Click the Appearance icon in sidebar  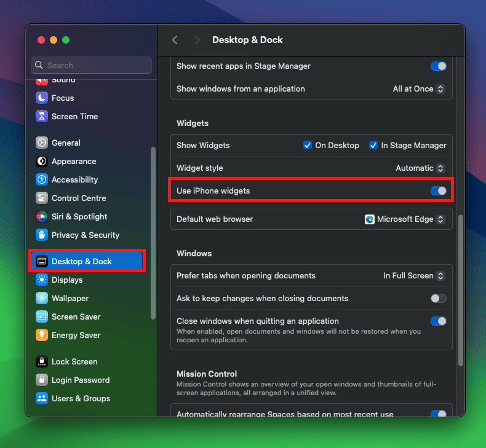(x=42, y=161)
